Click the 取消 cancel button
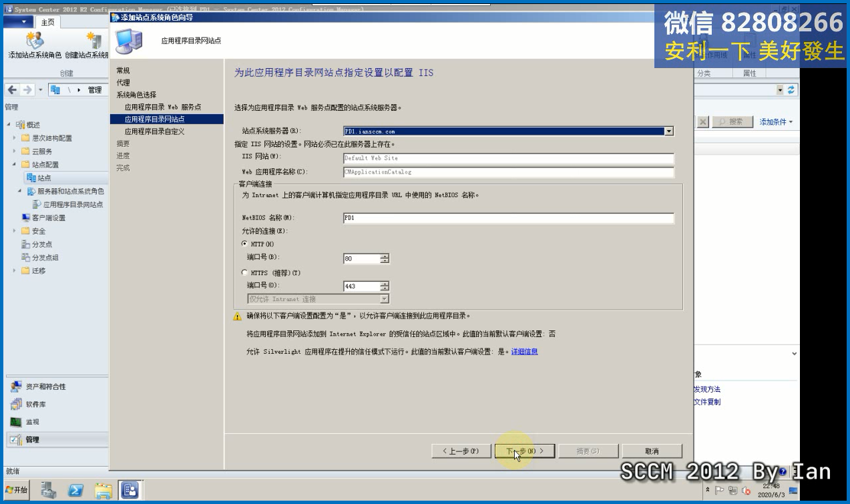The height and width of the screenshot is (504, 850). 652,451
